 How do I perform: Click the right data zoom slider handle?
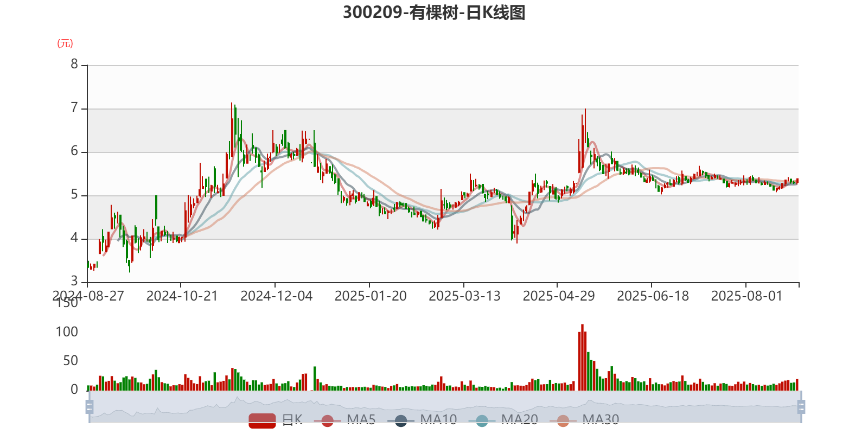point(801,407)
